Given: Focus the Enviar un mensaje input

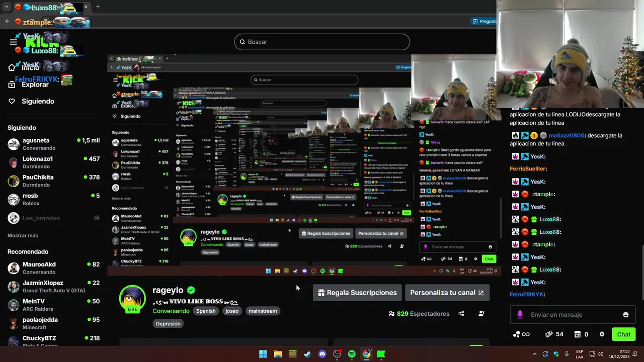Looking at the screenshot, I should pyautogui.click(x=573, y=315).
